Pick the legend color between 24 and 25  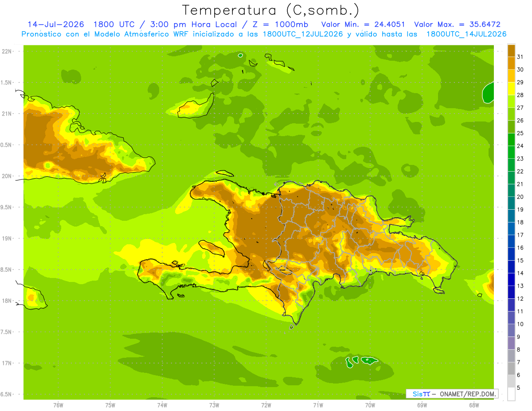[x=511, y=140]
